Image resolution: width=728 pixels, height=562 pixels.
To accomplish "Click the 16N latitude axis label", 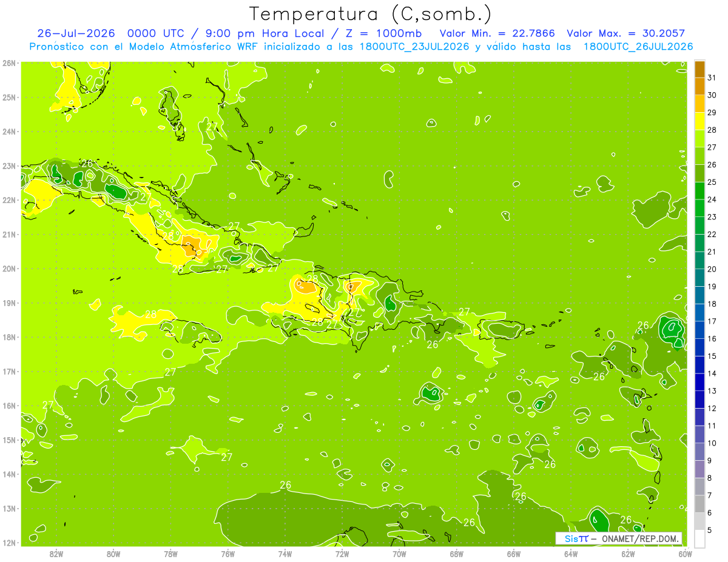I will 9,406.
